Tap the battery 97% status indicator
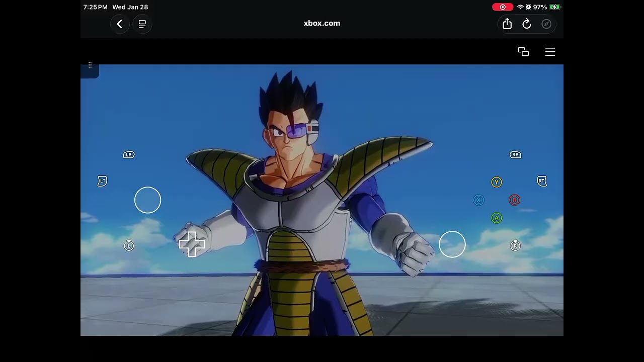644x362 pixels. [x=547, y=7]
